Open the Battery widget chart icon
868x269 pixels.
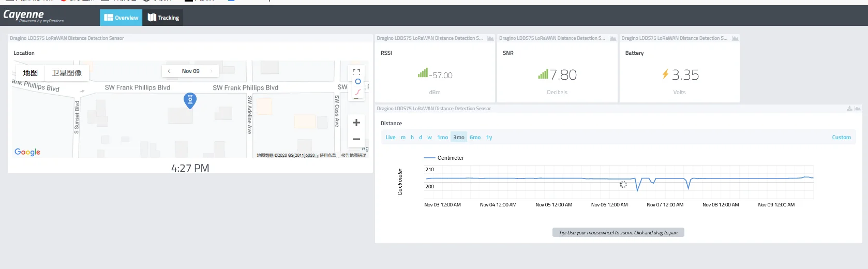point(735,39)
